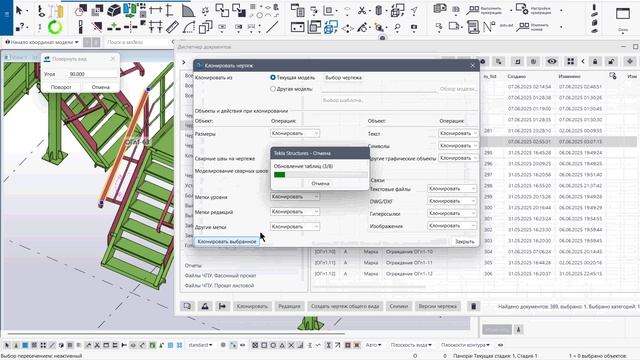Select 'Файлы ЧПУ, Прокат листовой' category

[219, 286]
